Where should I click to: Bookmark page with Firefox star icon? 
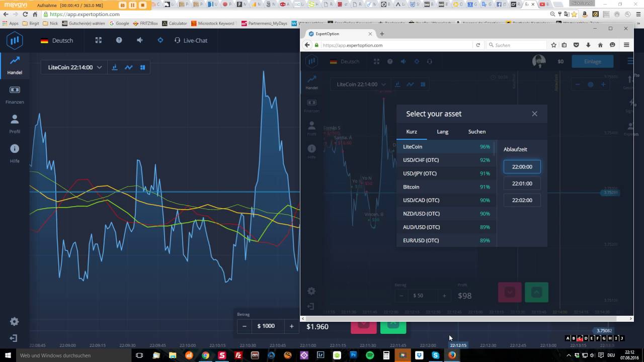point(554,45)
